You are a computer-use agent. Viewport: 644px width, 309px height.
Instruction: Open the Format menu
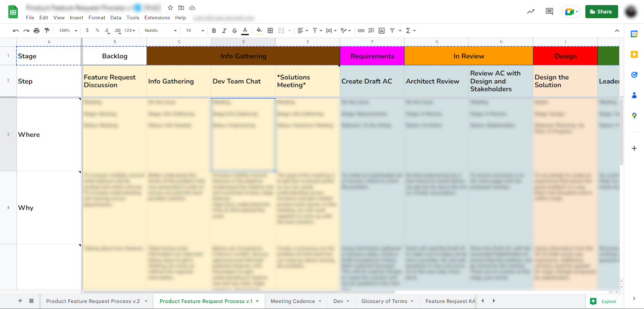(97, 18)
